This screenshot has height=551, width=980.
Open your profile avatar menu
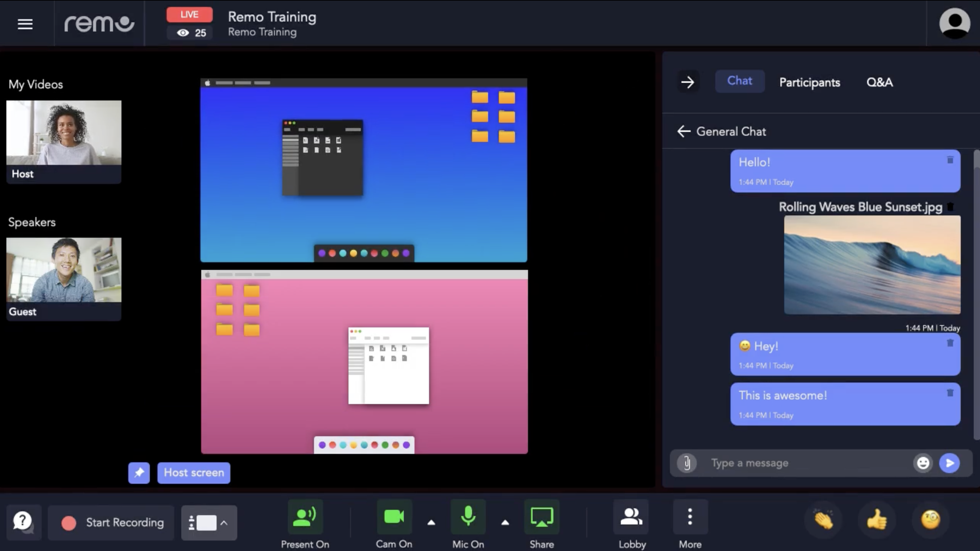click(955, 23)
